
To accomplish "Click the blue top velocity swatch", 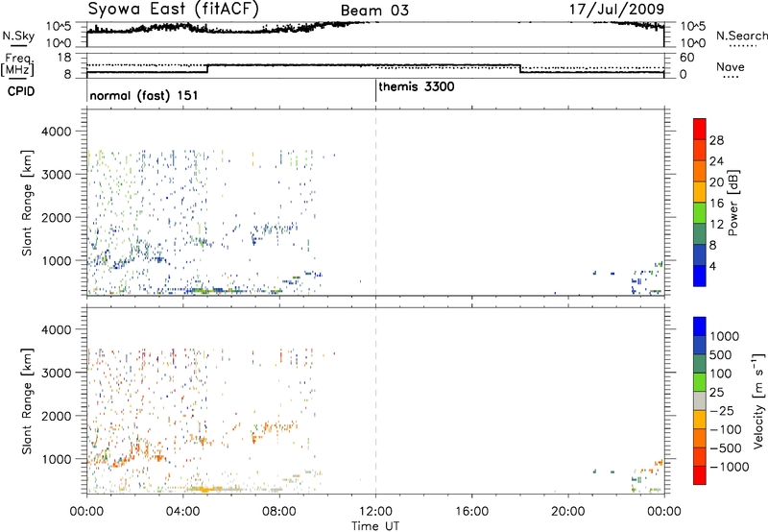I will (x=700, y=326).
